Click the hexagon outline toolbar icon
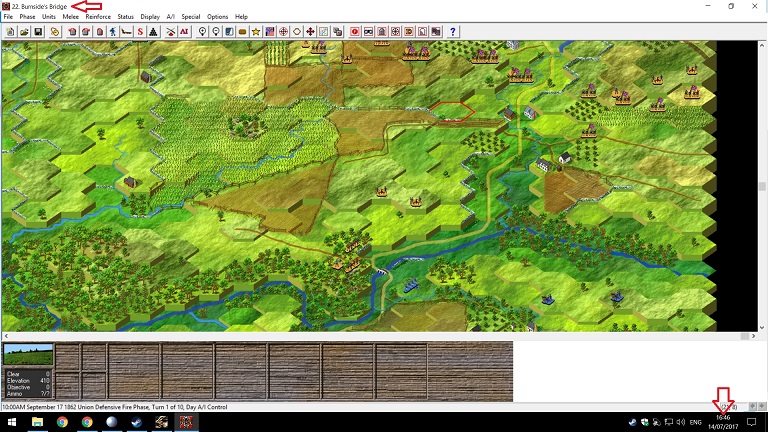 tap(297, 32)
